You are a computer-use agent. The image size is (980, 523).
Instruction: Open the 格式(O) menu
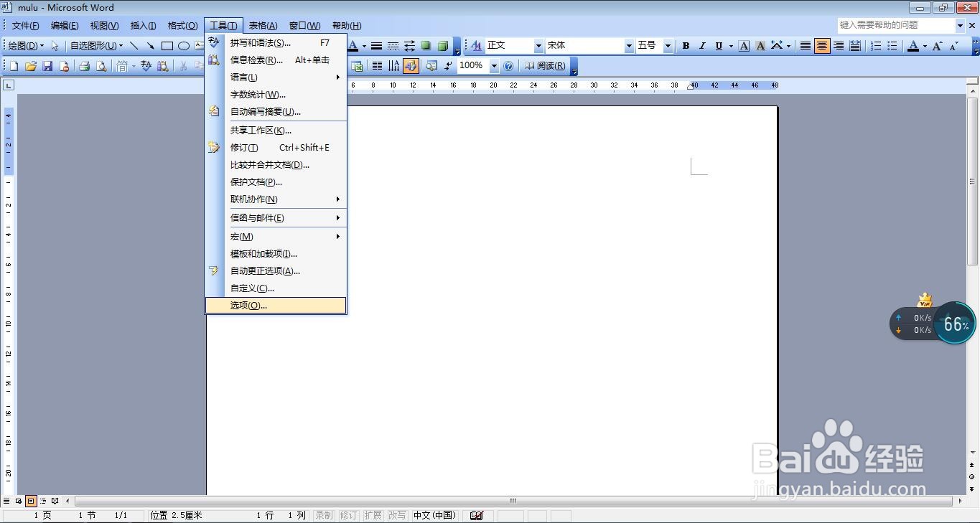pos(182,26)
